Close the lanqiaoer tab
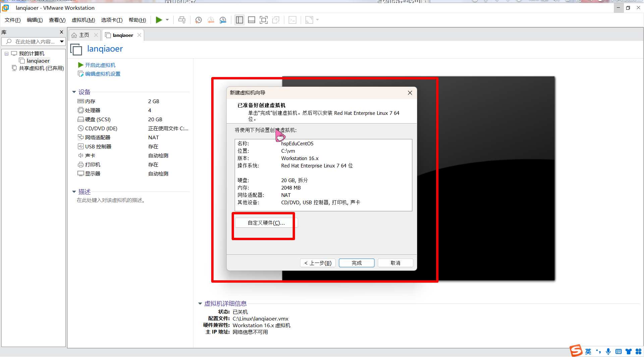The width and height of the screenshot is (644, 357). tap(139, 35)
